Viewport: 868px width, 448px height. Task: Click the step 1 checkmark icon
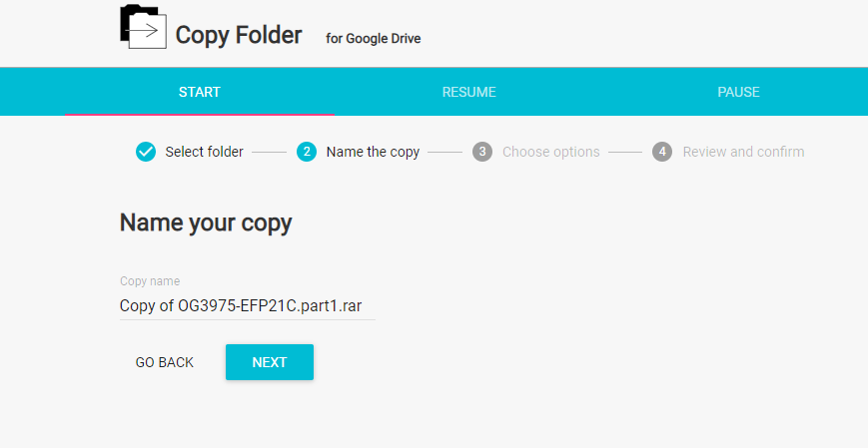(146, 152)
